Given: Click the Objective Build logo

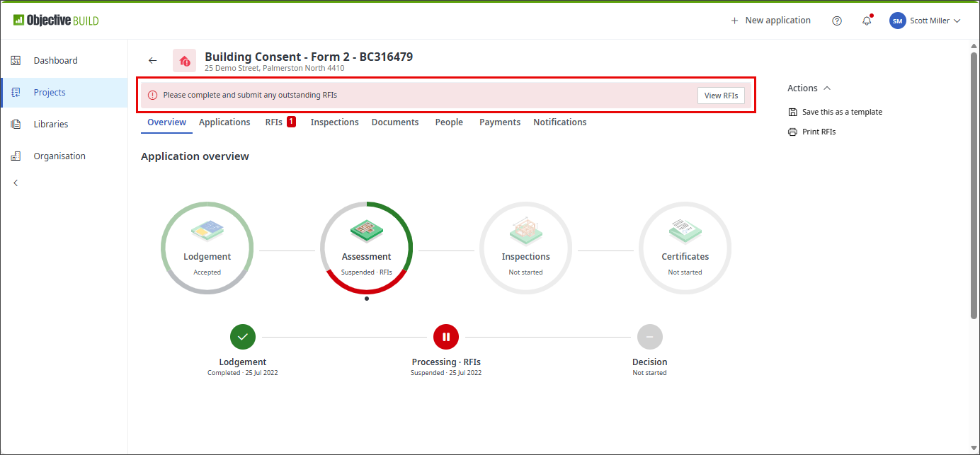Looking at the screenshot, I should (x=56, y=21).
